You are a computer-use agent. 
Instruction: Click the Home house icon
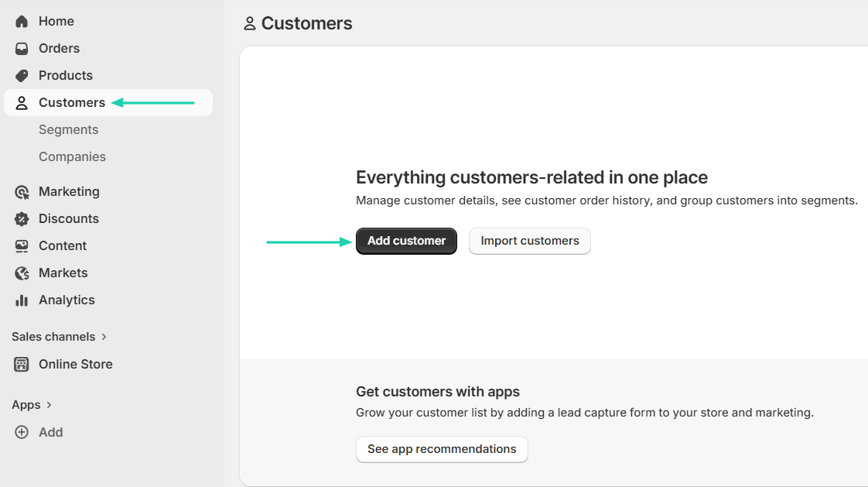pyautogui.click(x=22, y=22)
